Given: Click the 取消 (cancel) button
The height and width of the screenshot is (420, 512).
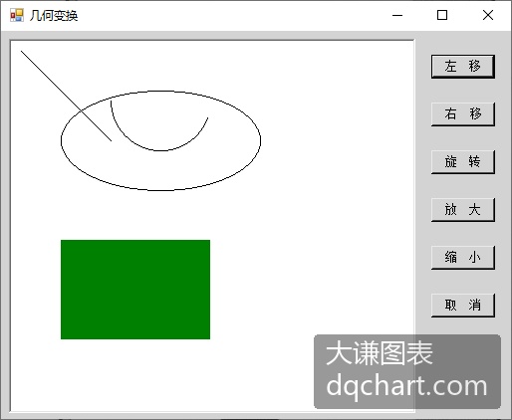Looking at the screenshot, I should click(x=463, y=306).
